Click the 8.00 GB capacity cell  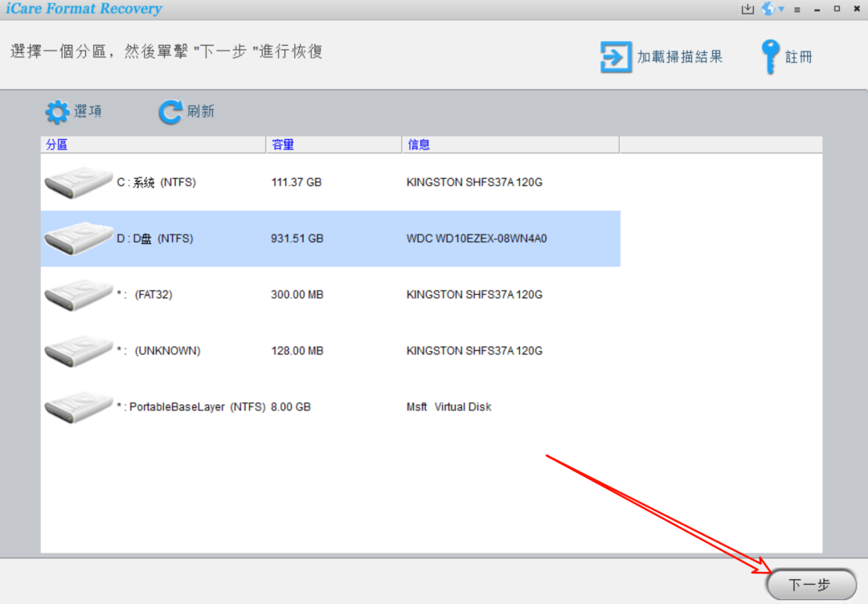[291, 407]
